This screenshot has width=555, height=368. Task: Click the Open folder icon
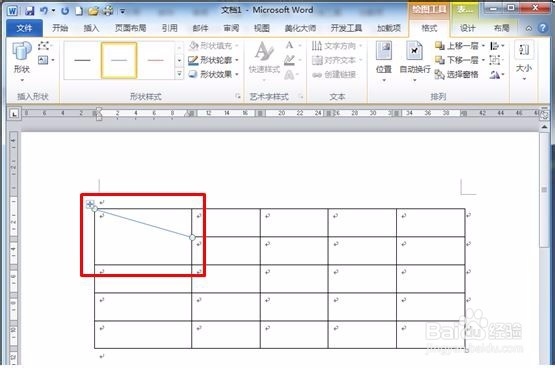pyautogui.click(x=93, y=11)
